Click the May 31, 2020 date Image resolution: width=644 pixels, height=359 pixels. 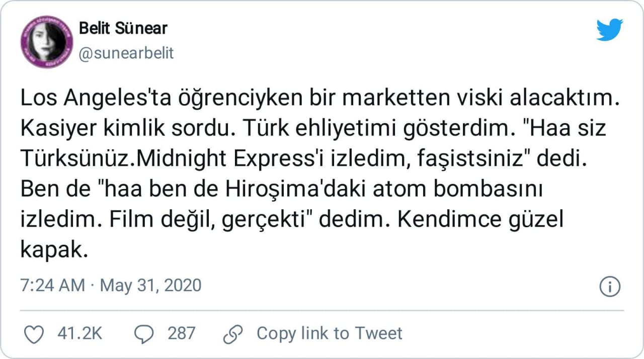(x=150, y=286)
